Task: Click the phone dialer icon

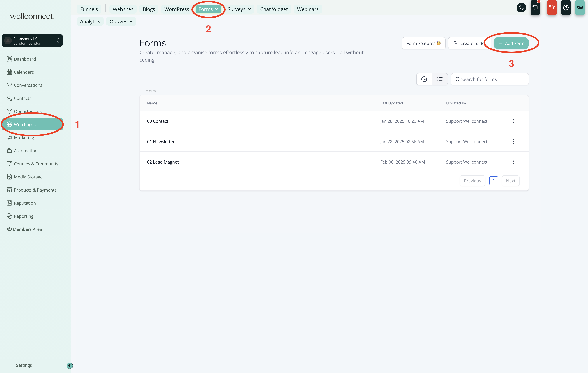Action: pyautogui.click(x=521, y=8)
